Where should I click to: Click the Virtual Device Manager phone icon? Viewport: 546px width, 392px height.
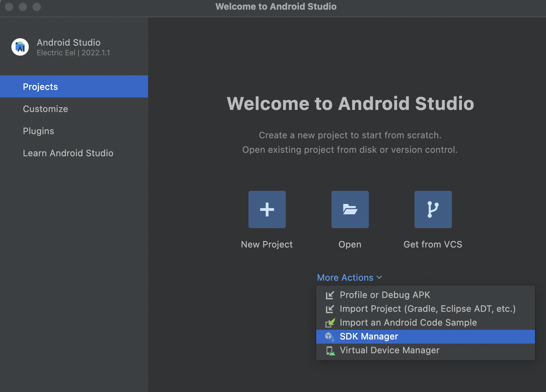(330, 351)
